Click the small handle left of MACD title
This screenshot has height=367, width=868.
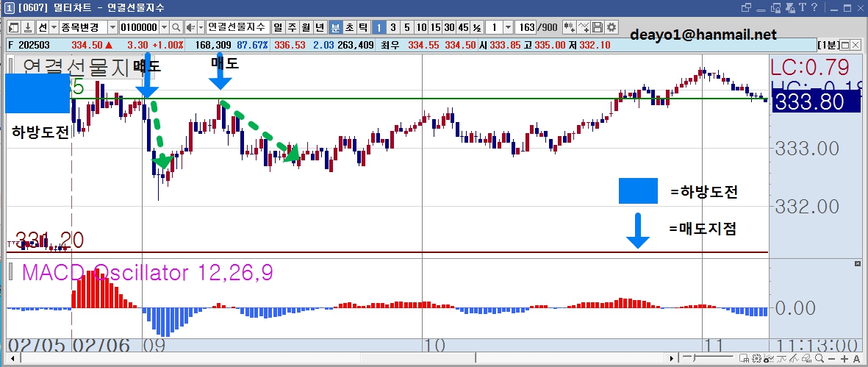(x=10, y=271)
